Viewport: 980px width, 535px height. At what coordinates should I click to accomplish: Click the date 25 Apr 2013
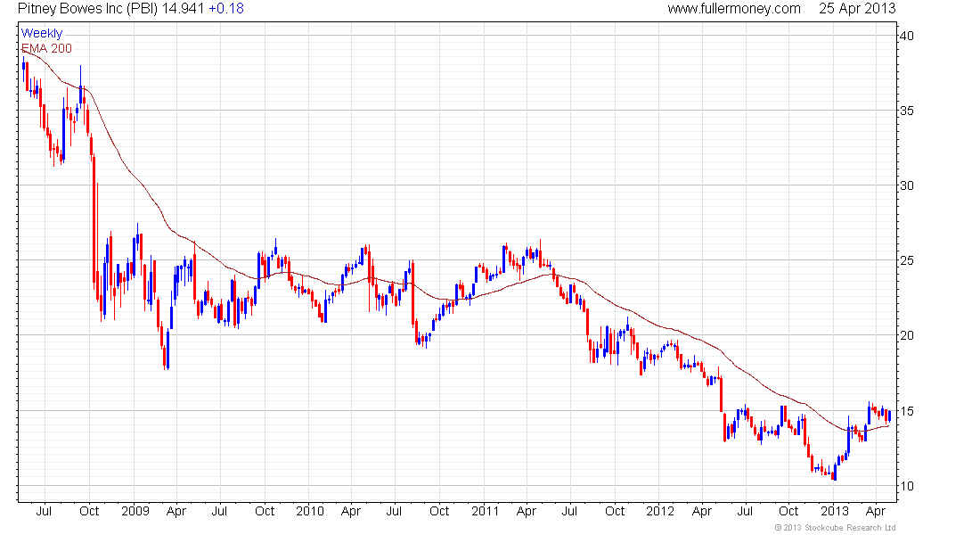pyautogui.click(x=857, y=9)
